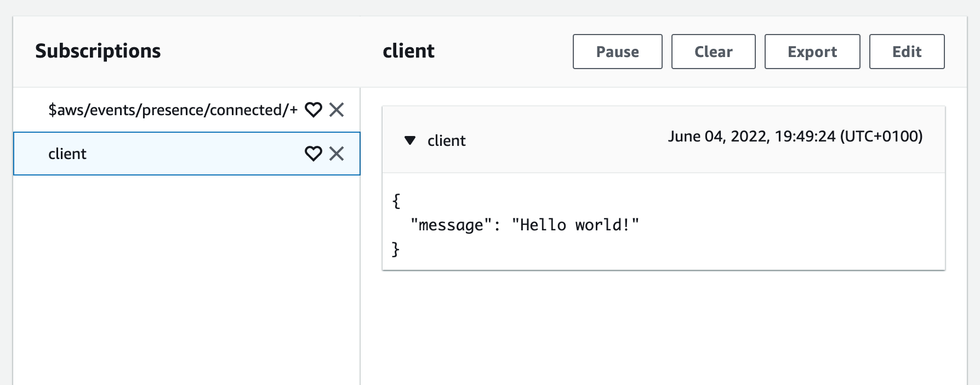Pause incoming messages
The width and height of the screenshot is (980, 385).
(617, 52)
